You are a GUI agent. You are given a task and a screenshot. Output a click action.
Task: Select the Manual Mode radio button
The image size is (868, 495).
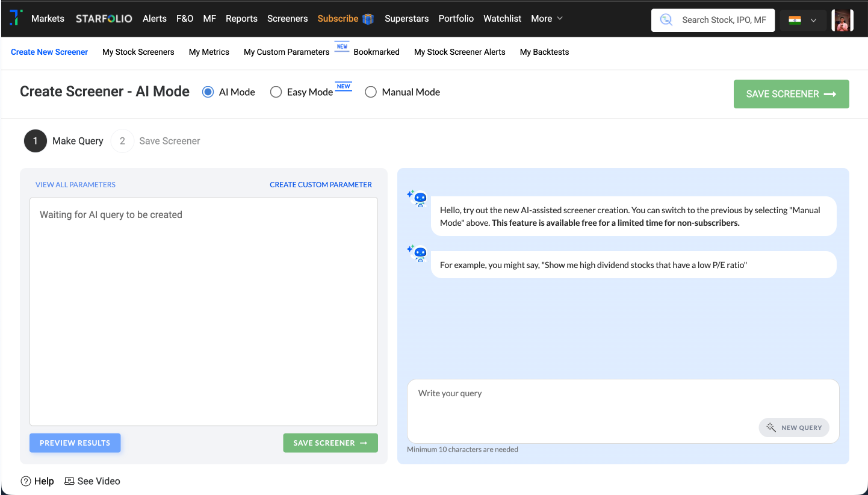[371, 92]
